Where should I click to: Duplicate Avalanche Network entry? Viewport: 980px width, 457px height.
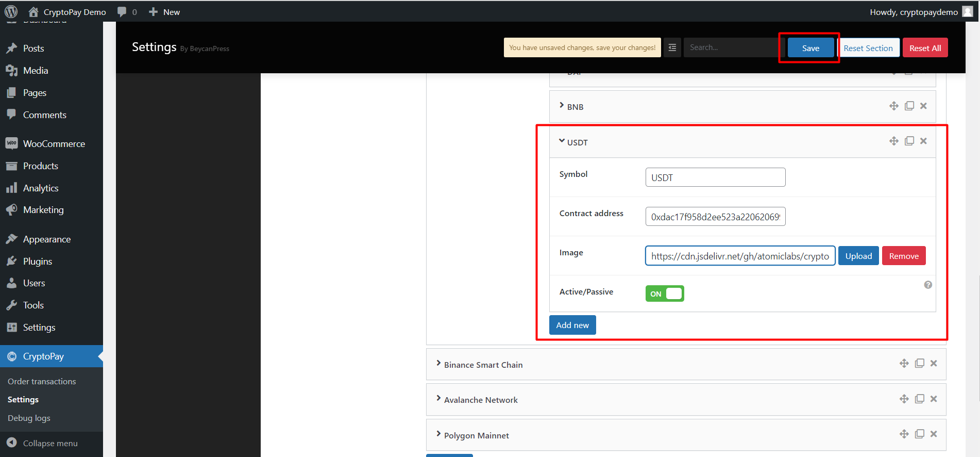(x=920, y=399)
